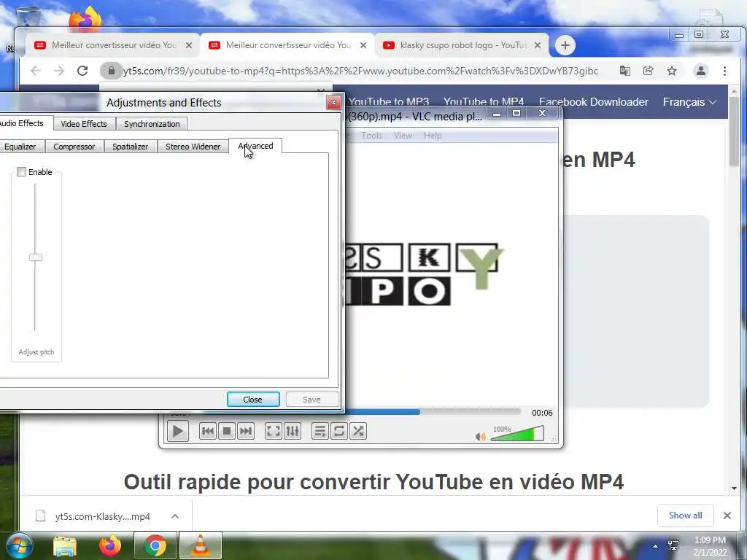Play the video in VLC
The width and height of the screenshot is (747, 560).
178,432
